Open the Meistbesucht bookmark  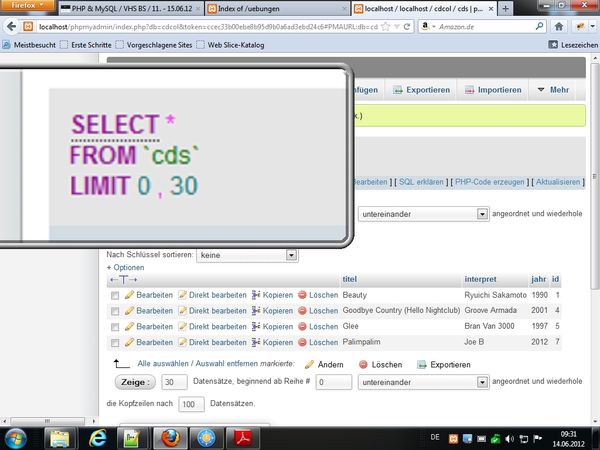[29, 45]
